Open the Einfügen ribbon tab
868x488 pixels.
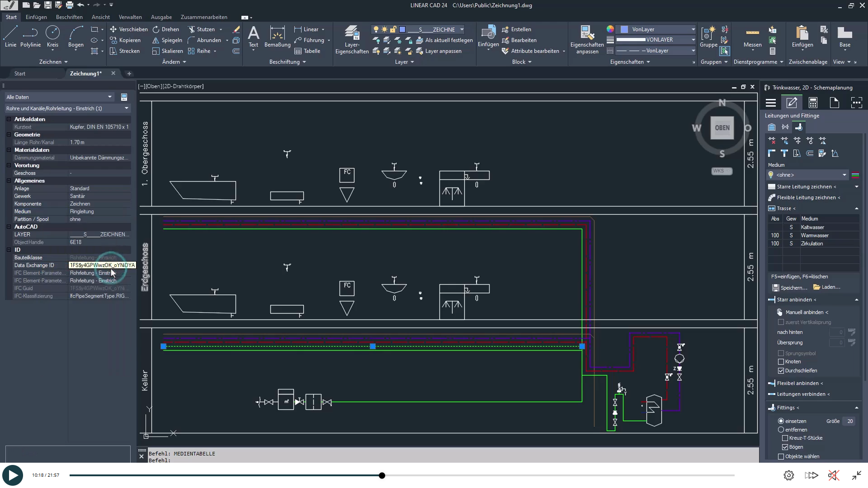[36, 17]
